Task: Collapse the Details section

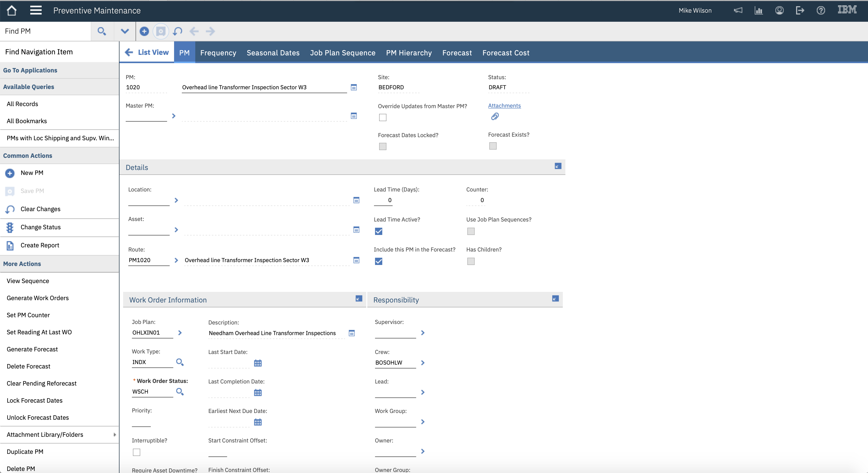Action: coord(558,166)
